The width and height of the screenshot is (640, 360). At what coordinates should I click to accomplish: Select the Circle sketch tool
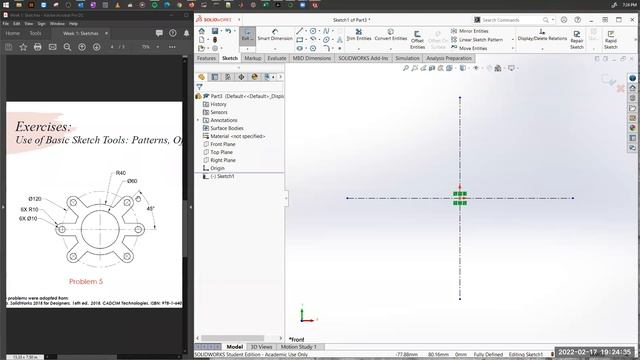point(313,31)
